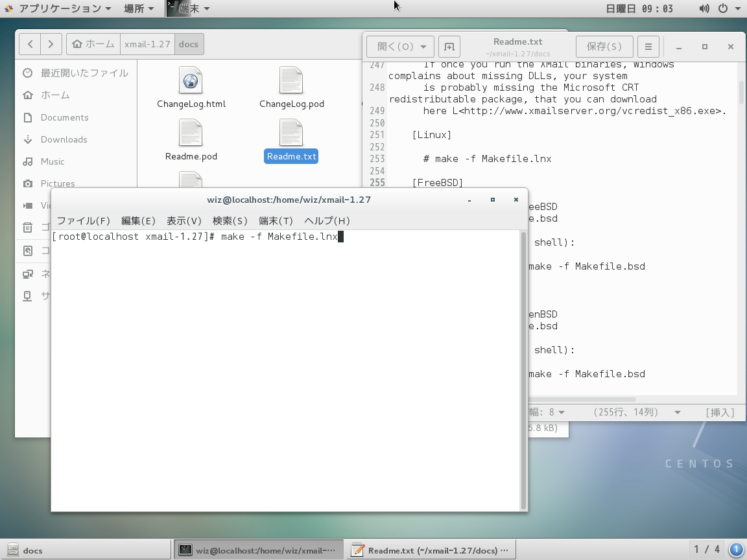
Task: Open tab width dropdown in gedit status bar
Action: [547, 412]
